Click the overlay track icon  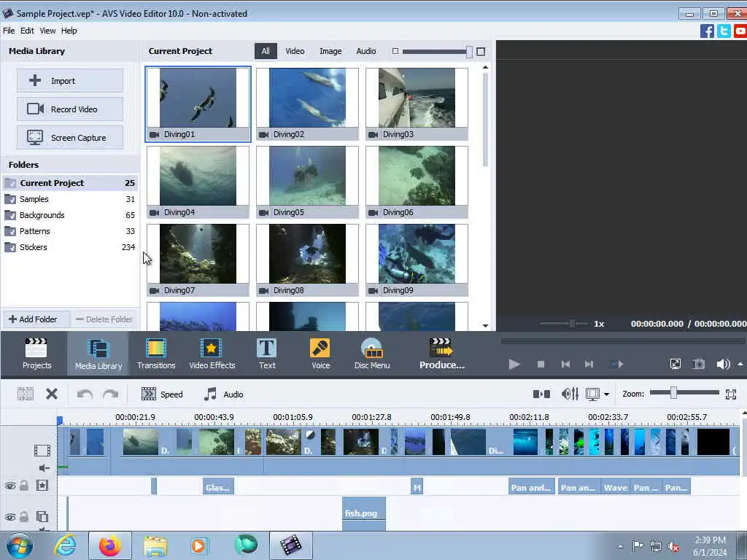pos(42,516)
